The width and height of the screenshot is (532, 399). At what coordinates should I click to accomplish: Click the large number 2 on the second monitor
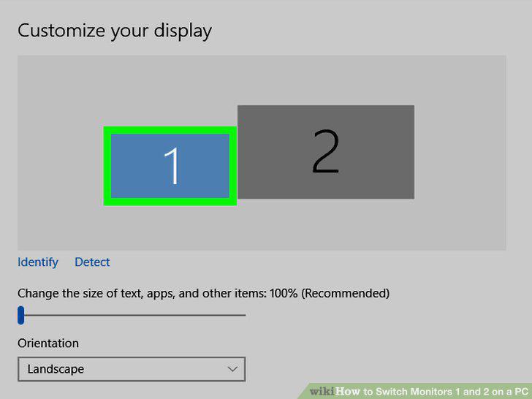click(x=325, y=151)
